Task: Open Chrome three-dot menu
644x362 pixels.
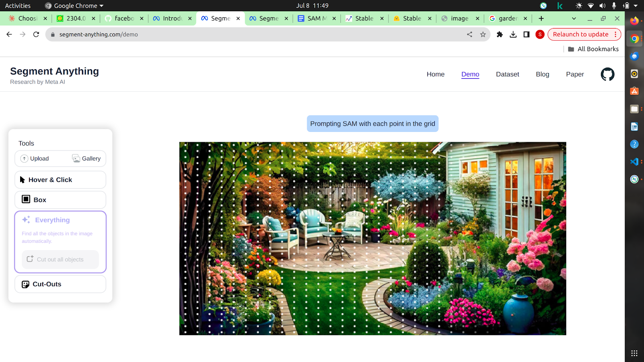Action: (x=615, y=35)
